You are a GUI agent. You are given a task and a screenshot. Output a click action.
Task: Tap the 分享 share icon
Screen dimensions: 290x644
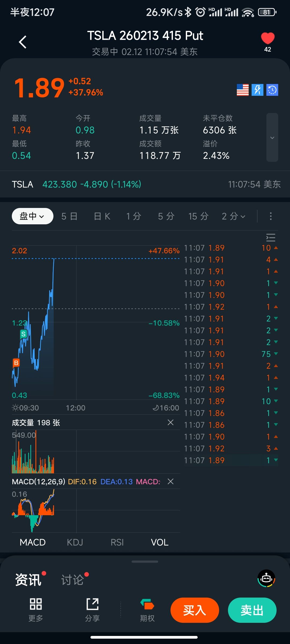coord(92,610)
